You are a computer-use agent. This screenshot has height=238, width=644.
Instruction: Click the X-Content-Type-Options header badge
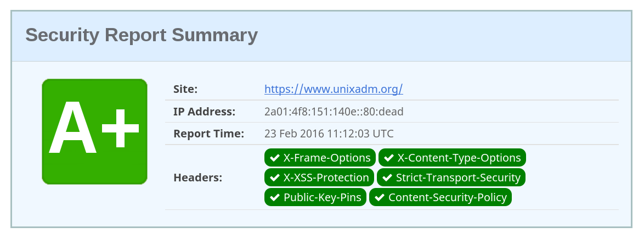pos(452,158)
